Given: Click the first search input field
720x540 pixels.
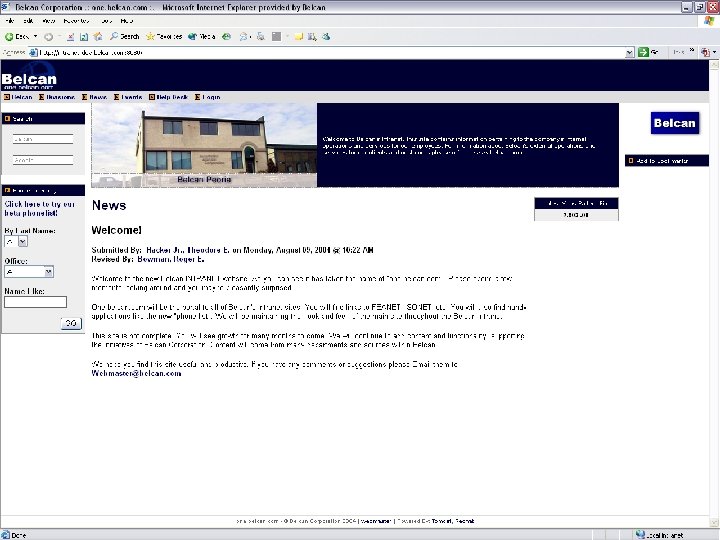Looking at the screenshot, I should click(43, 139).
